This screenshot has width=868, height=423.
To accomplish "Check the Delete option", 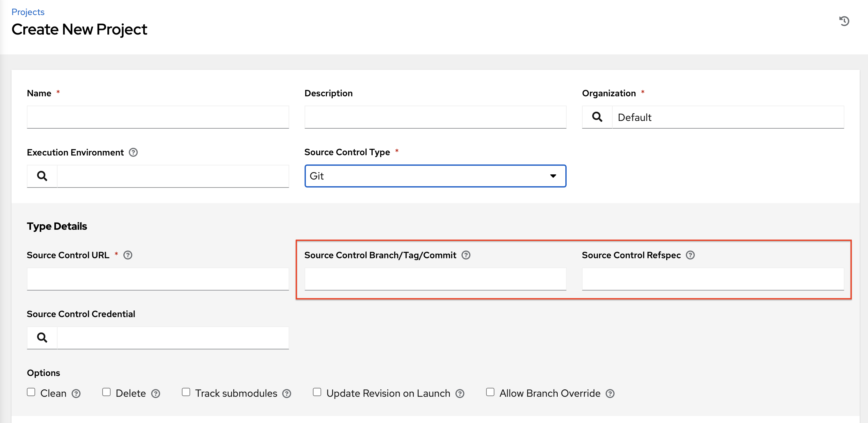I will coord(107,392).
